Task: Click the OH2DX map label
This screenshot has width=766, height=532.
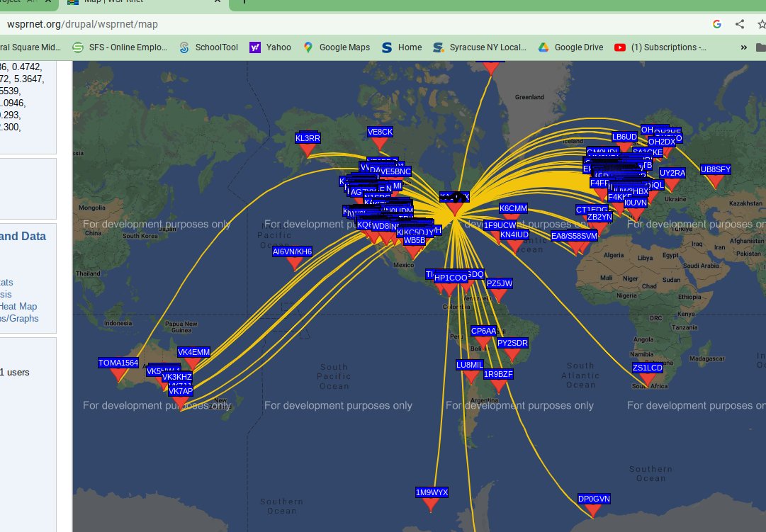Action: [661, 142]
